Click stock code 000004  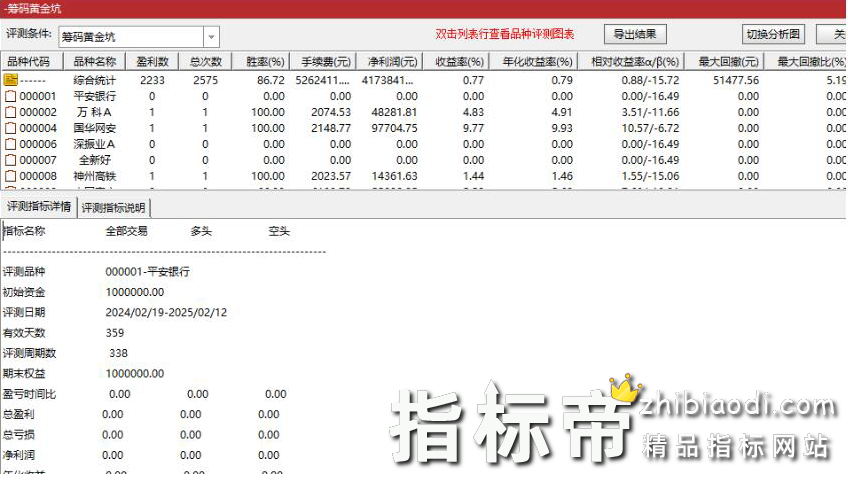tap(38, 128)
